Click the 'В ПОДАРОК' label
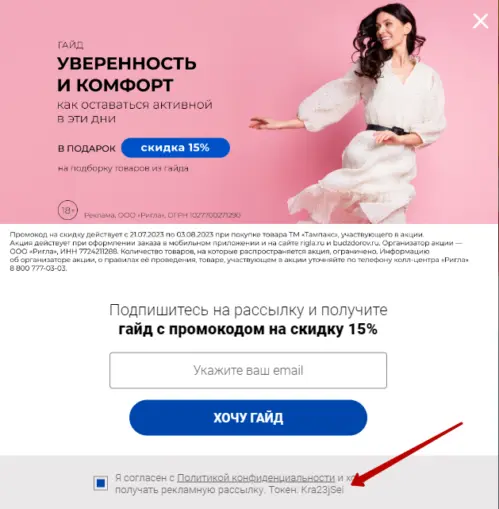This screenshot has height=509, width=499. 87,148
